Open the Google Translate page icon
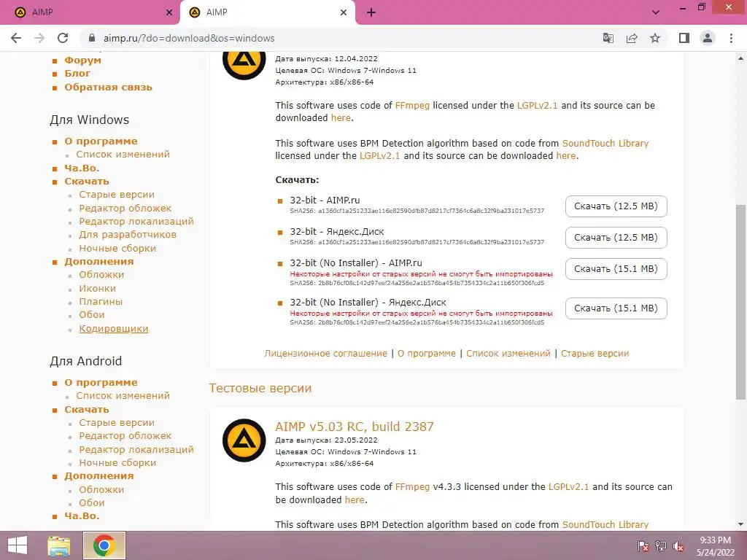Image resolution: width=747 pixels, height=560 pixels. point(608,38)
